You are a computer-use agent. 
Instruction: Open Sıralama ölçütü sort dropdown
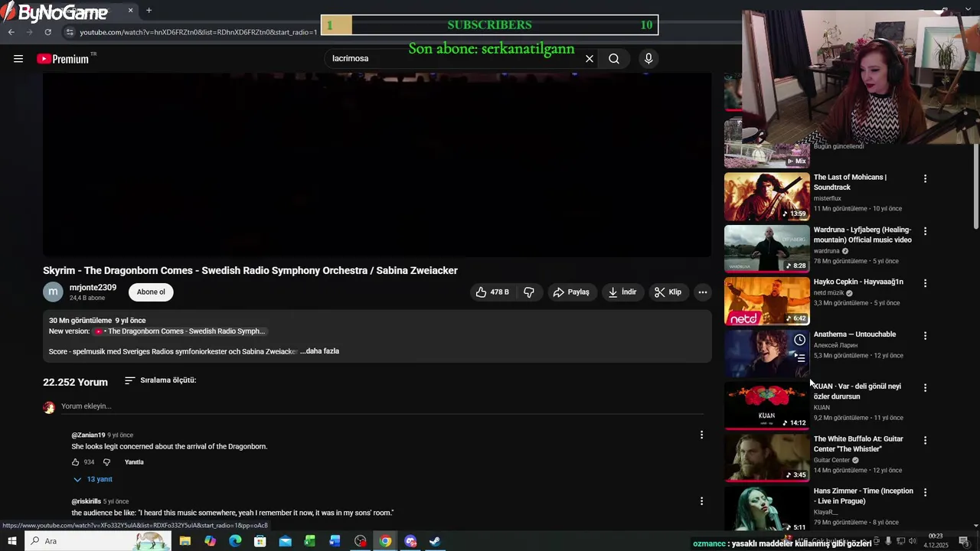tap(161, 380)
